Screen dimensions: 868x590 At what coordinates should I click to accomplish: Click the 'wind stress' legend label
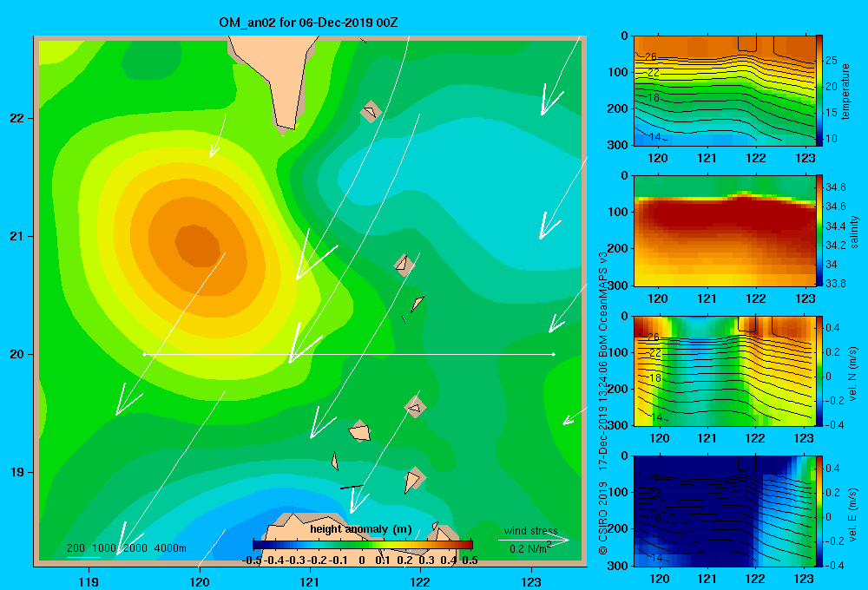pos(531,531)
